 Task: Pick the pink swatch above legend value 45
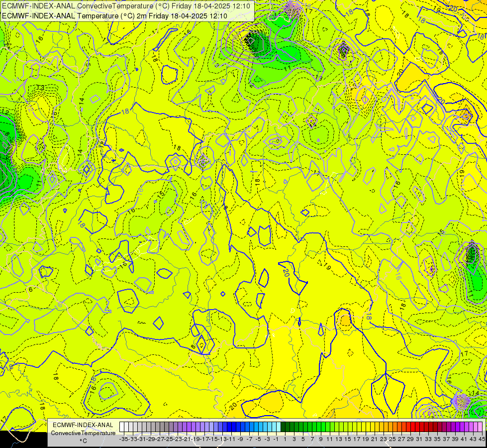480,427
